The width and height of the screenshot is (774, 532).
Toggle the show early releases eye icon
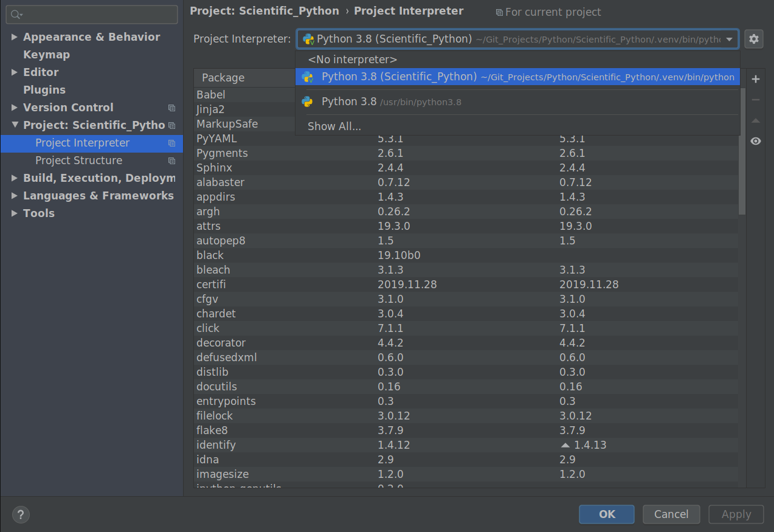[756, 141]
